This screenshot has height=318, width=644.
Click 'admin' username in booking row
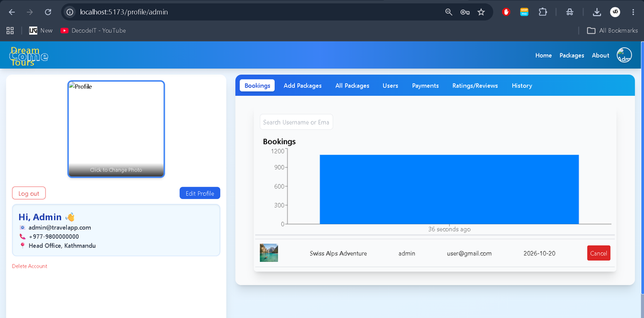pos(407,253)
